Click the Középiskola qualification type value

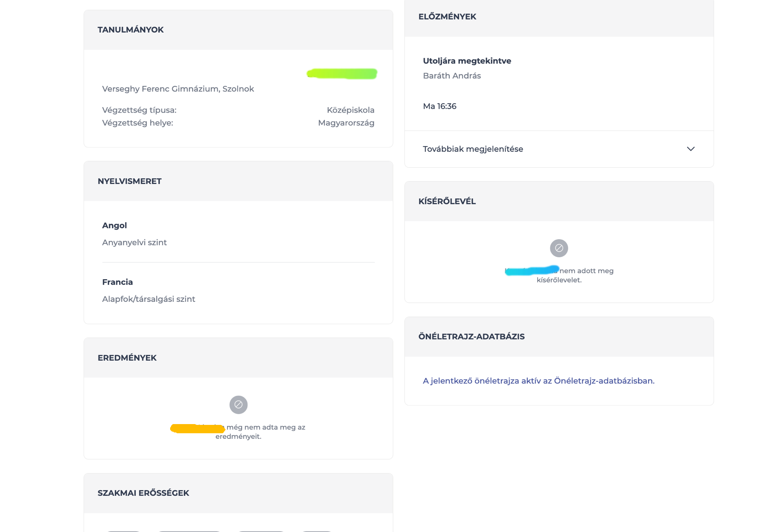351,110
